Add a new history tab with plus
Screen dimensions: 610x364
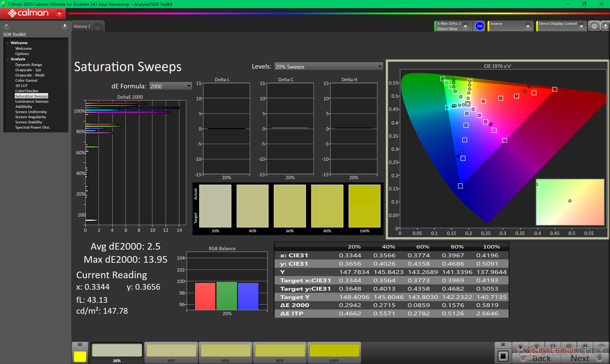pyautogui.click(x=98, y=27)
